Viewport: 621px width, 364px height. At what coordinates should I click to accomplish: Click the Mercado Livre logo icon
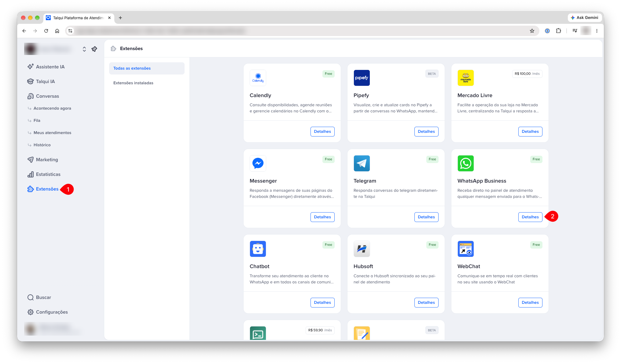tap(465, 78)
